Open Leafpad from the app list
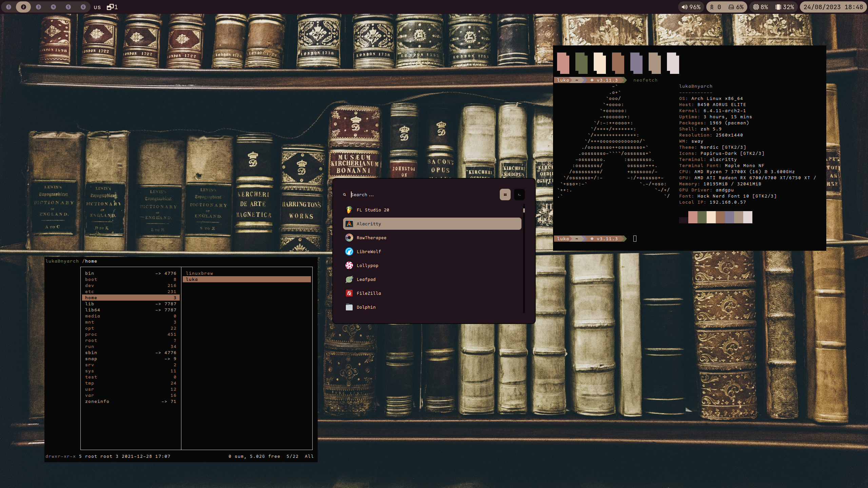Viewport: 868px width, 488px height. pyautogui.click(x=366, y=279)
